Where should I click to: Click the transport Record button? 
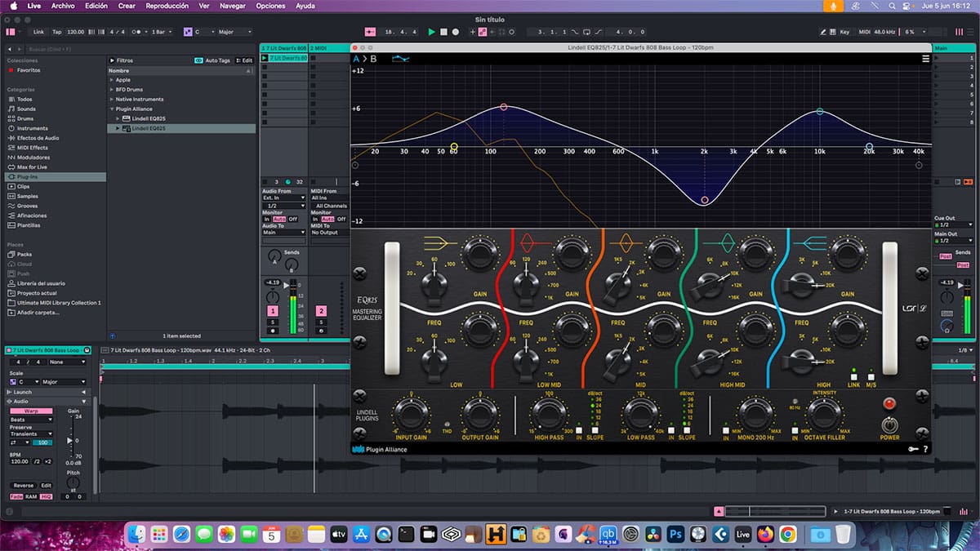456,32
